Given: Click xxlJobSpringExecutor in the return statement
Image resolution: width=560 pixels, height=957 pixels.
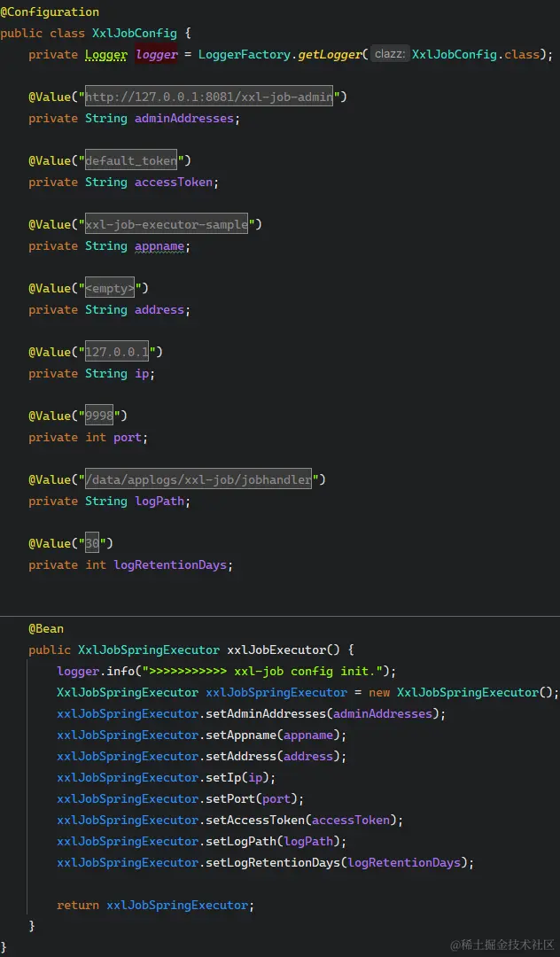Looking at the screenshot, I should 177,905.
